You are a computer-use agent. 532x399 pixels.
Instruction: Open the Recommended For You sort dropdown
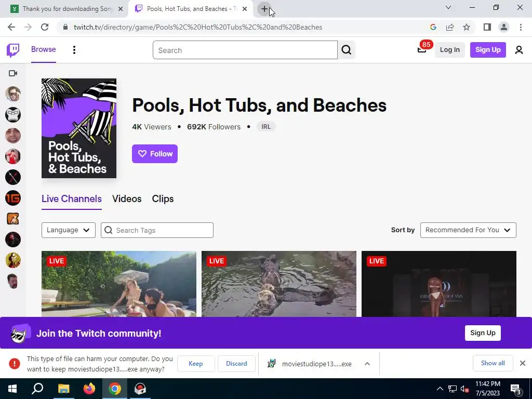[468, 230]
